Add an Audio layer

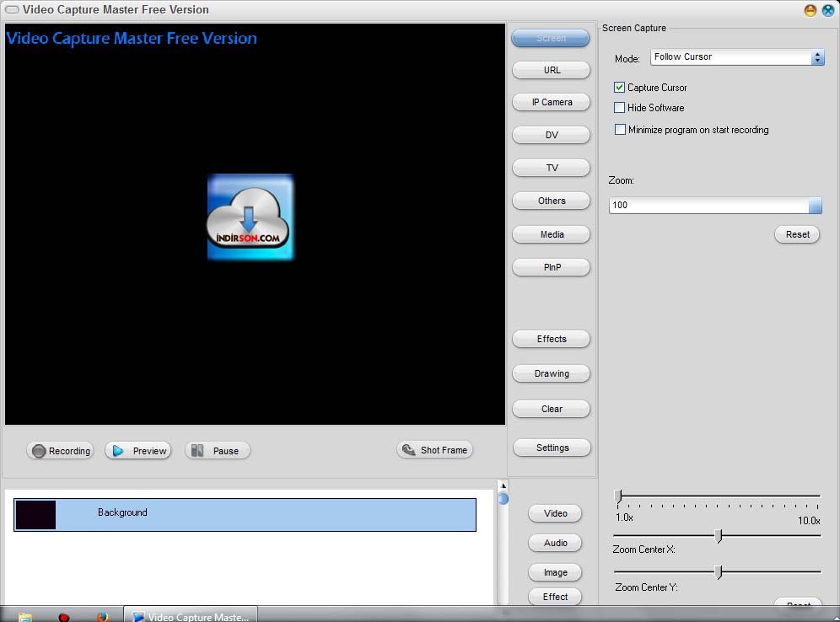click(555, 543)
